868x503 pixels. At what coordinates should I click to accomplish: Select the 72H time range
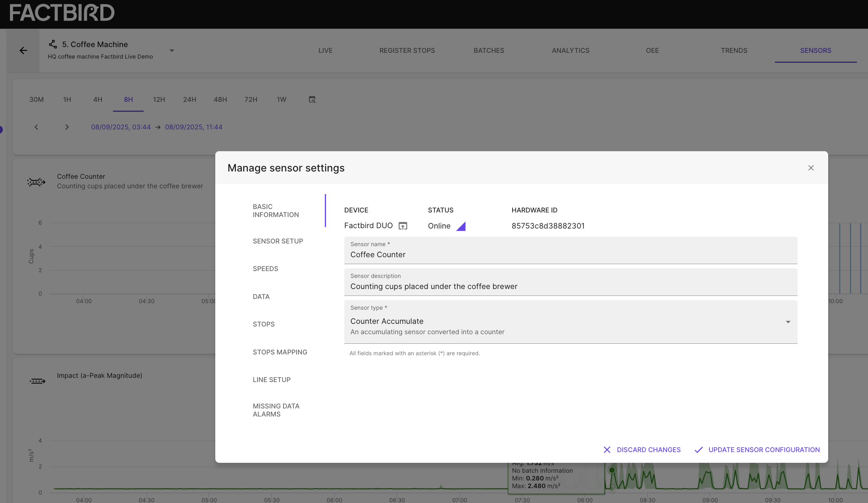[251, 100]
